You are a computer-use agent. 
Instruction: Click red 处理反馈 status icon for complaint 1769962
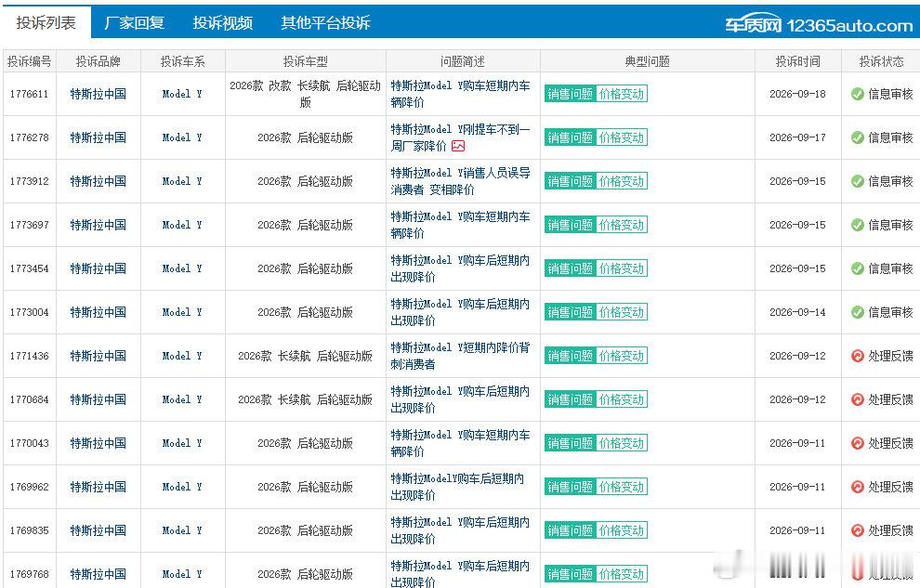click(857, 487)
